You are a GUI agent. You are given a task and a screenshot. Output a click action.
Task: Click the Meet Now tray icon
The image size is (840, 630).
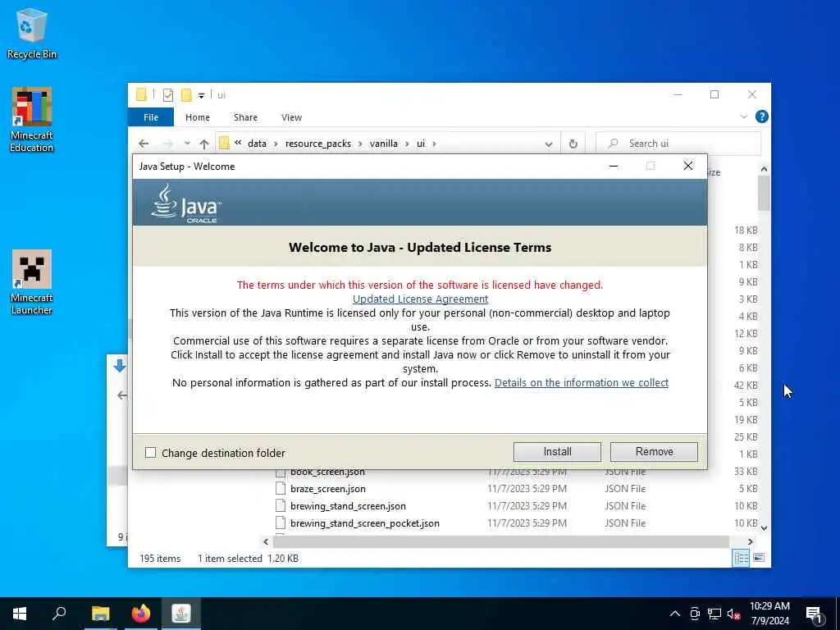point(695,614)
